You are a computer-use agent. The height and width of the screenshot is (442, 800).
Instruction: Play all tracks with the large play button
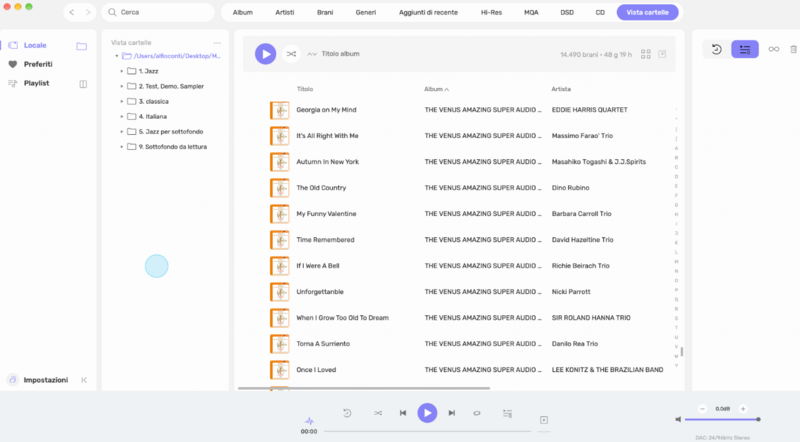pos(265,54)
